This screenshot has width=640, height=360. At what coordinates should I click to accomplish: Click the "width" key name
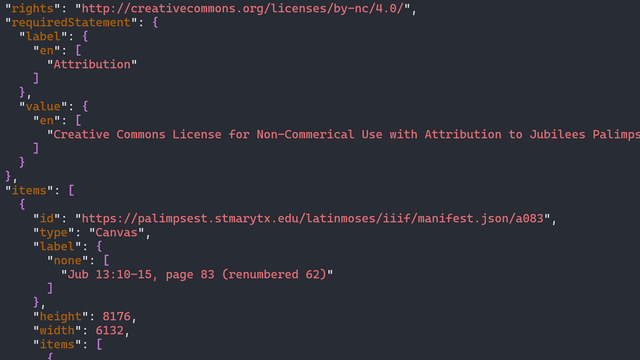pos(57,330)
